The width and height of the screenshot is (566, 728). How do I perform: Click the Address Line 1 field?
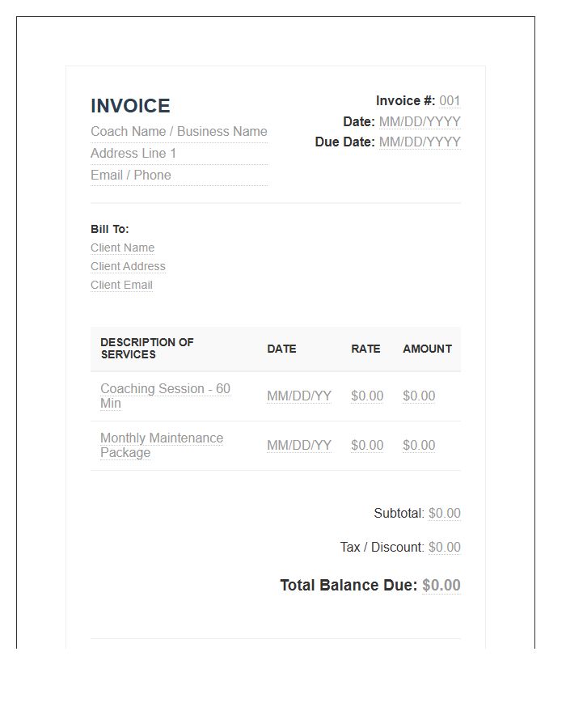coord(179,154)
